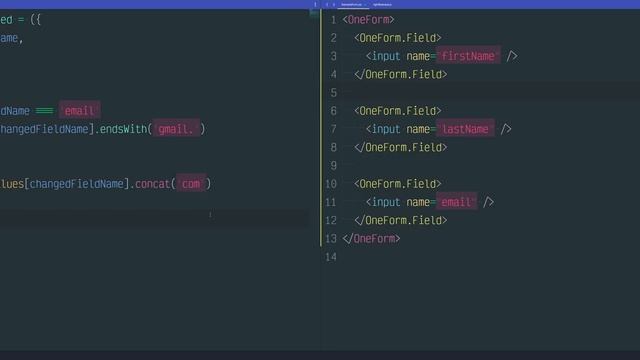Click the minimap at top of left pane

coord(314,13)
